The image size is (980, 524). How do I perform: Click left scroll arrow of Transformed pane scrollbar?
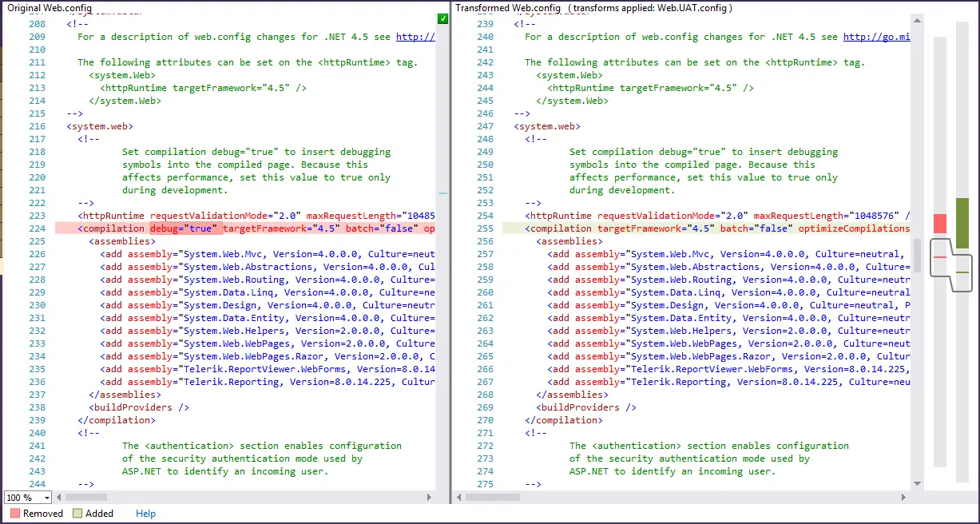(x=458, y=498)
